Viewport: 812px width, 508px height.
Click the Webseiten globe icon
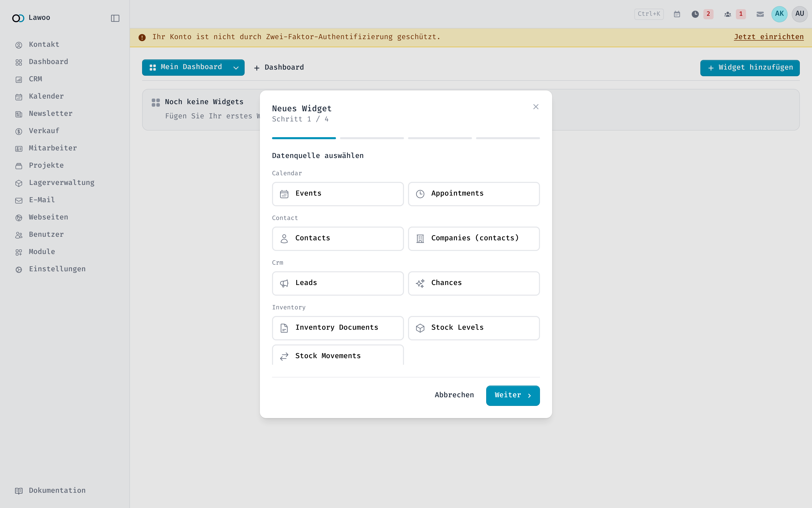(x=19, y=218)
